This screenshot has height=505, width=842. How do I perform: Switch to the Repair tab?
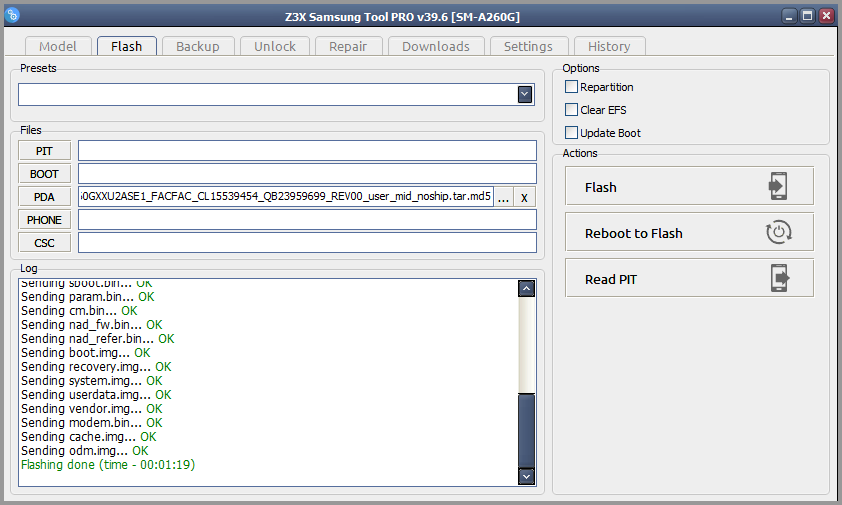pyautogui.click(x=348, y=46)
